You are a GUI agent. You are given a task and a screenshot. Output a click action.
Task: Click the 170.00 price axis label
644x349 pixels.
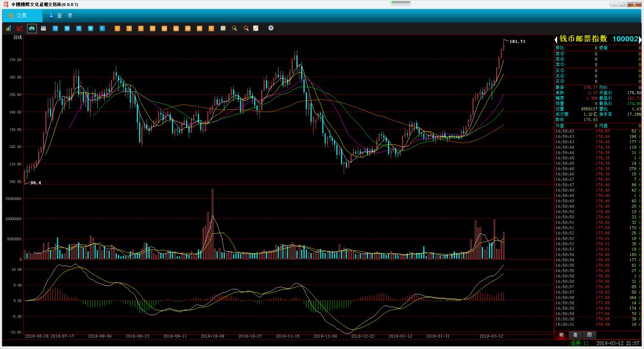click(x=16, y=60)
